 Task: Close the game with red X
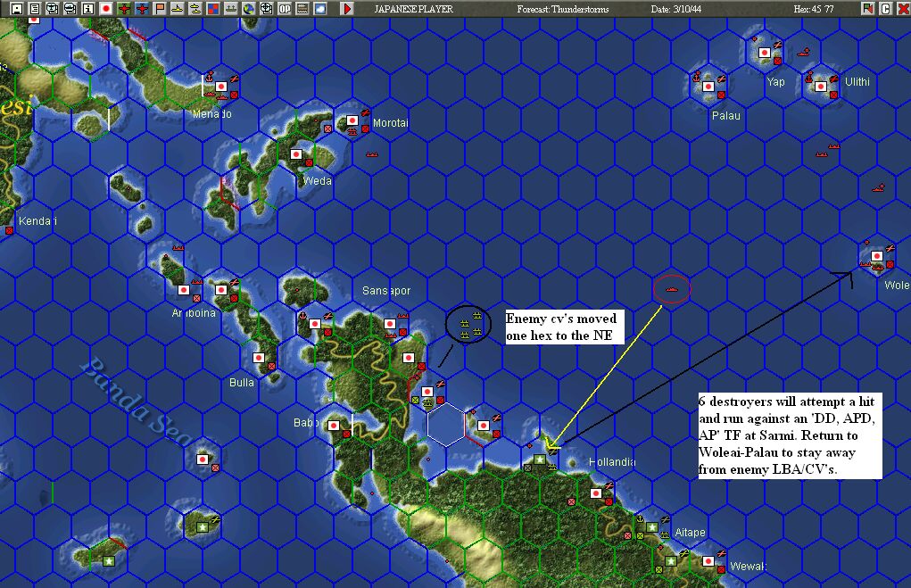click(x=904, y=9)
